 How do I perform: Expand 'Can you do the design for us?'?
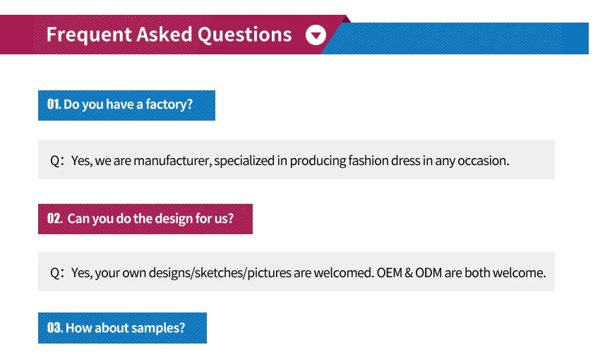click(x=149, y=219)
